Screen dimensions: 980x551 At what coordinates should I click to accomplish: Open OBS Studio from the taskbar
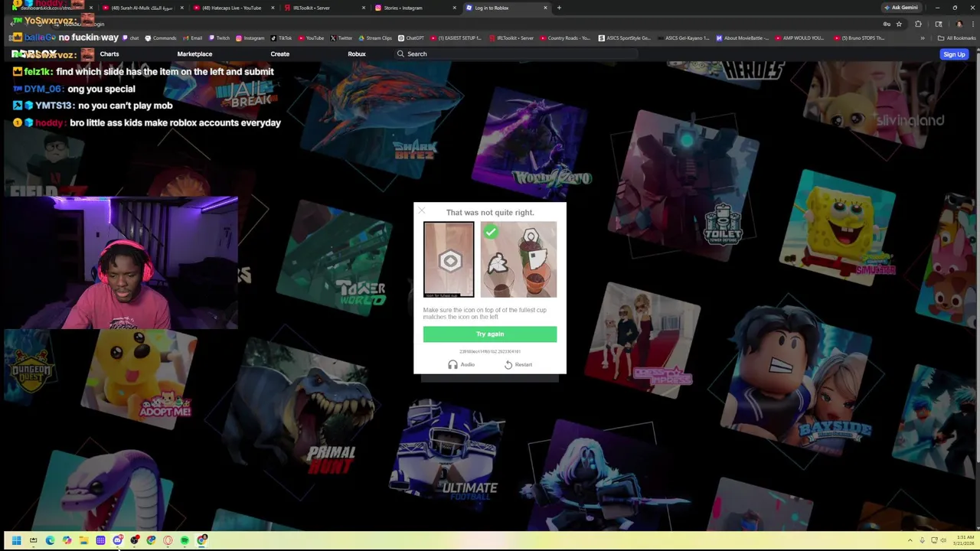pyautogui.click(x=135, y=540)
